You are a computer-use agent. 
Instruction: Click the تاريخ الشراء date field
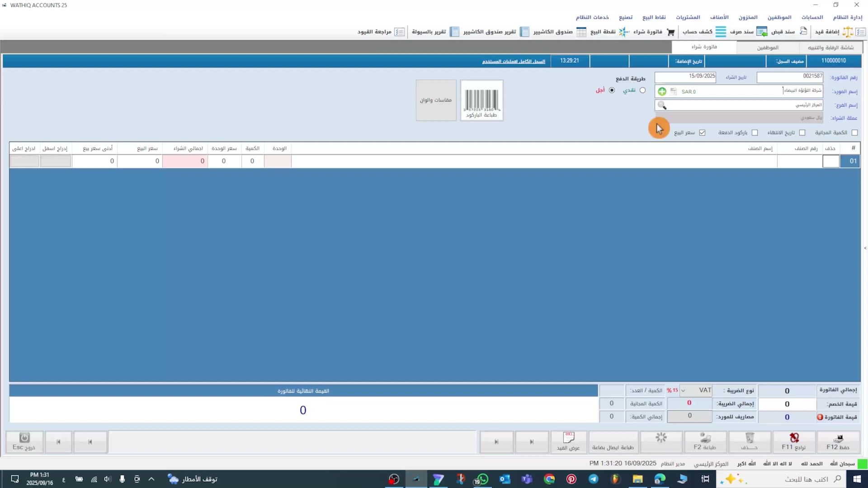coord(685,77)
